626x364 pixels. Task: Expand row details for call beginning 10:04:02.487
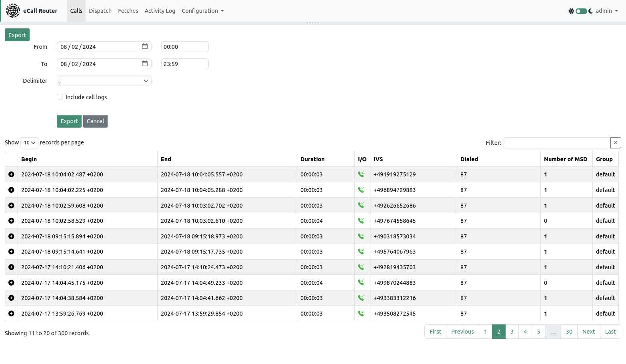[11, 174]
